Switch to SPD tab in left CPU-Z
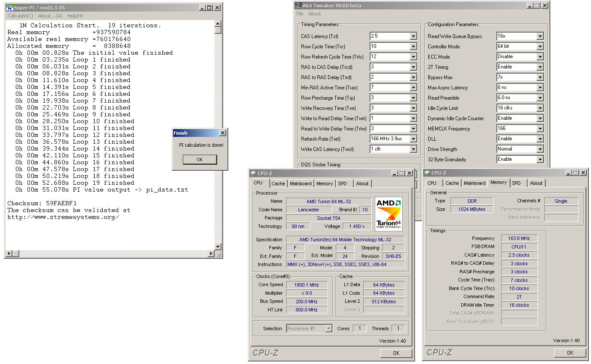This screenshot has height=364, width=591. [x=342, y=183]
